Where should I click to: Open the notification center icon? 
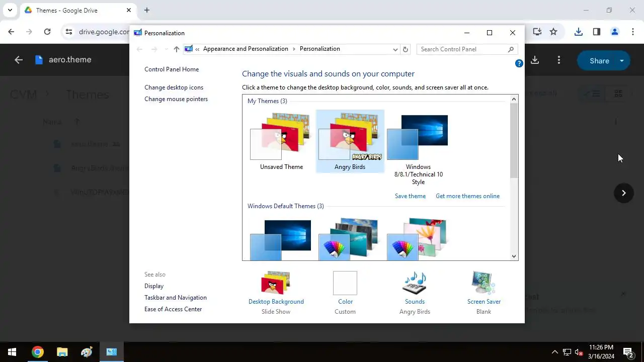click(x=628, y=352)
